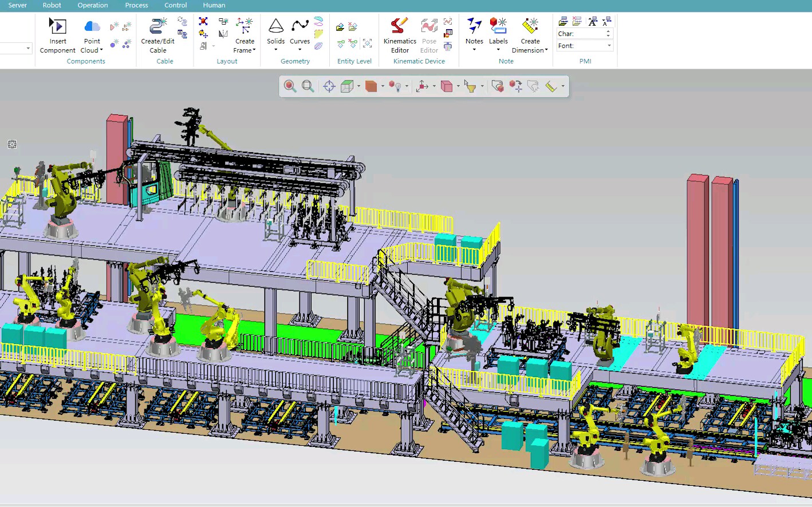
Task: Click the pink surface icon in Geometry group
Action: pyautogui.click(x=318, y=21)
